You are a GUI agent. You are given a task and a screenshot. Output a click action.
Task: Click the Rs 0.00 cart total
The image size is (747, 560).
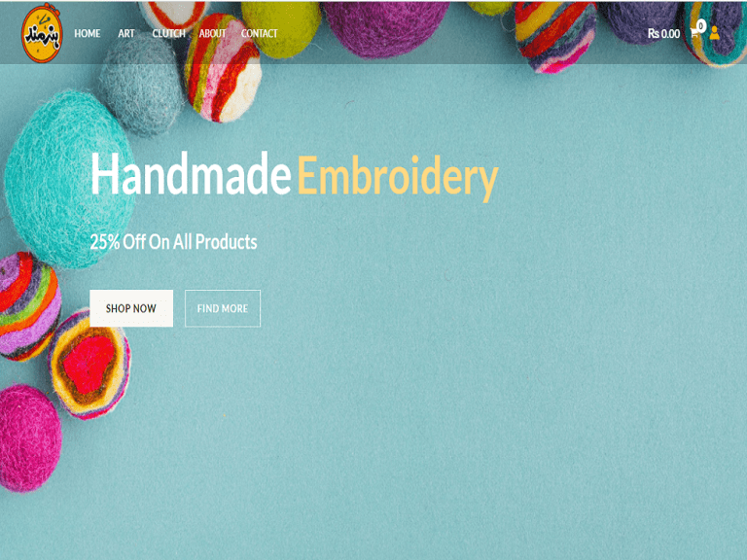click(x=663, y=34)
